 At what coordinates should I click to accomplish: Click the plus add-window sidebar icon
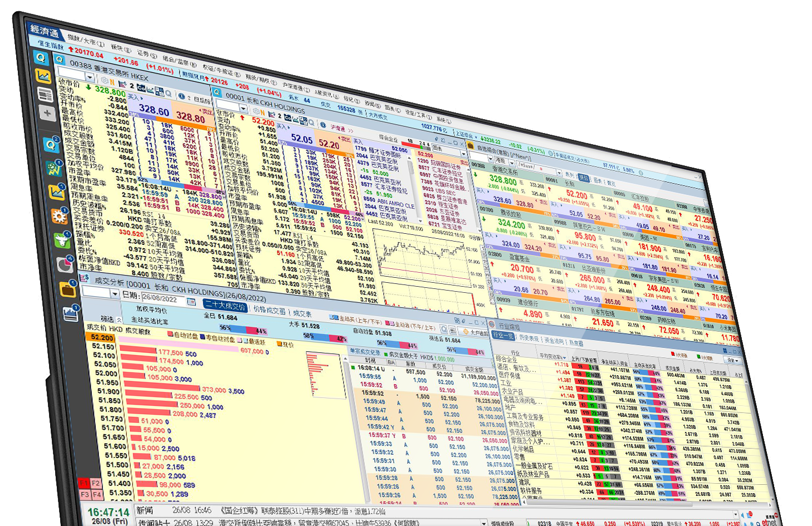coord(47,114)
